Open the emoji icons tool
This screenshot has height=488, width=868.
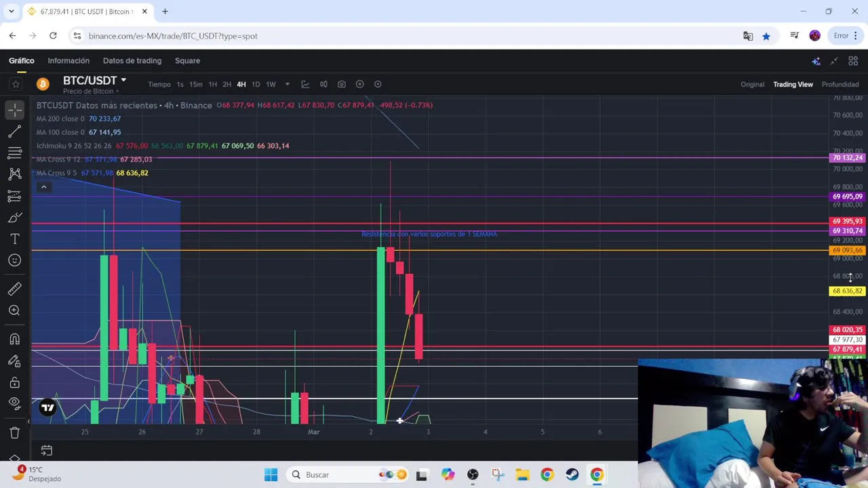click(15, 260)
